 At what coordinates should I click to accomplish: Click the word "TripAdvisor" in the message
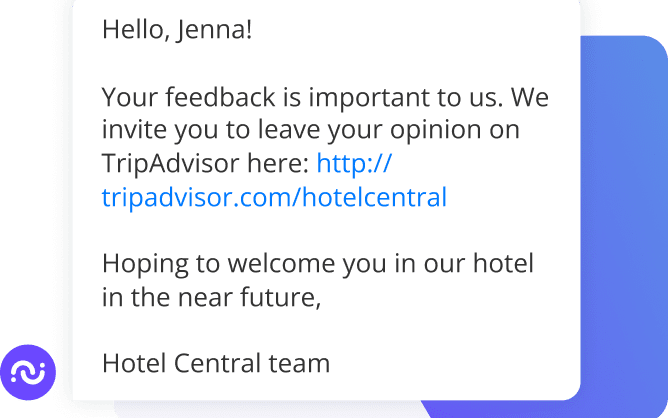(171, 163)
